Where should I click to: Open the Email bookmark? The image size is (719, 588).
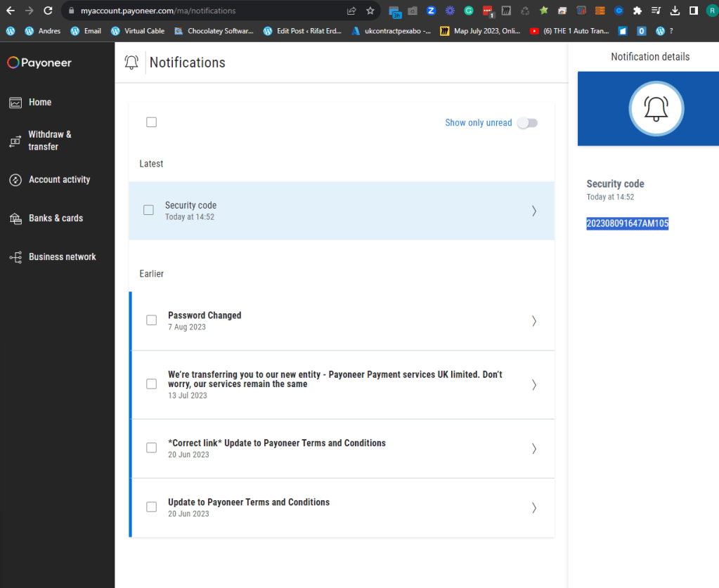pos(86,31)
